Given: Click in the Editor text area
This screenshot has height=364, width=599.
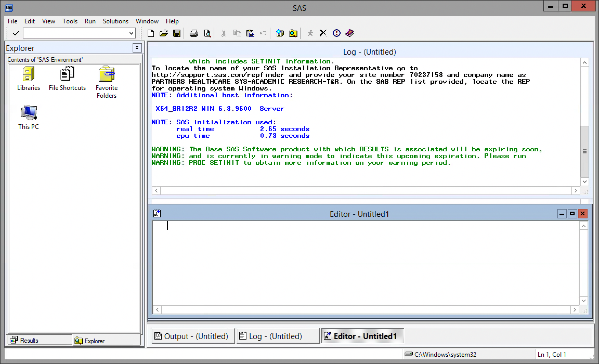Looking at the screenshot, I should [x=366, y=263].
